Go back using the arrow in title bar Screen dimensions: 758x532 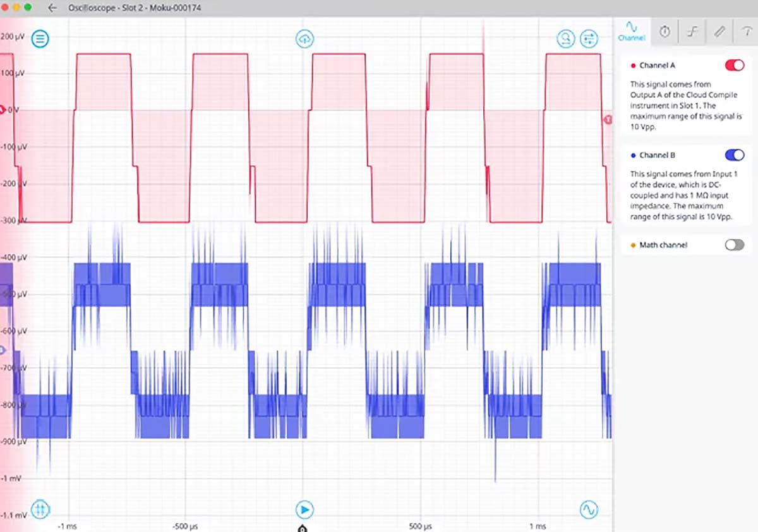pyautogui.click(x=52, y=8)
